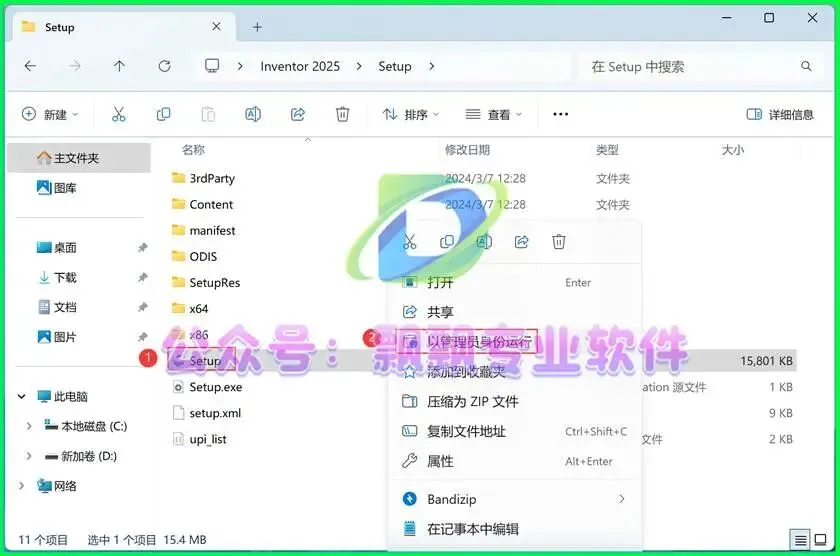Click Delete icon in the context menu

coord(559,242)
